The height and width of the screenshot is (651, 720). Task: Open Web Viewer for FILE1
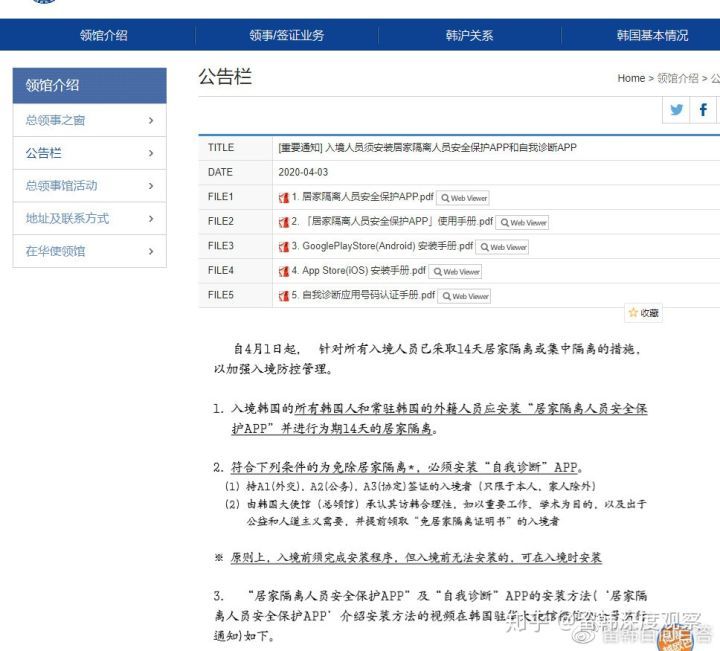tap(463, 198)
